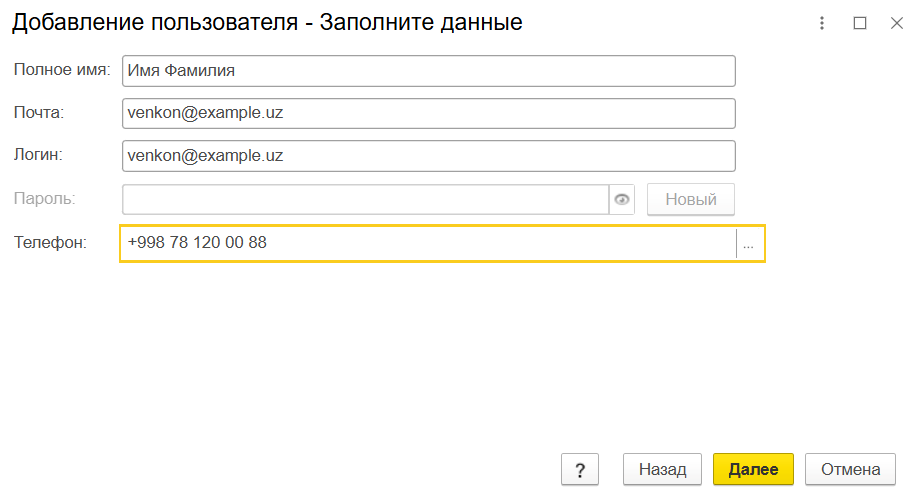The width and height of the screenshot is (918, 500).
Task: Click the Телефон label
Action: (50, 241)
